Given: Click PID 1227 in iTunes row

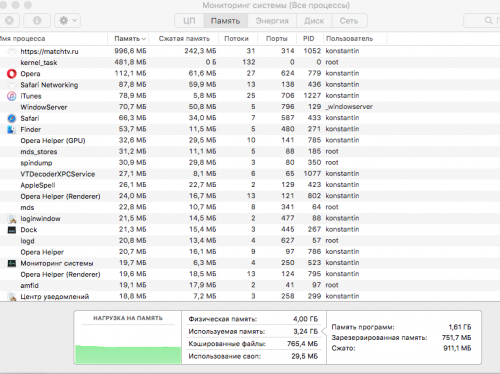Looking at the screenshot, I should coord(312,96).
